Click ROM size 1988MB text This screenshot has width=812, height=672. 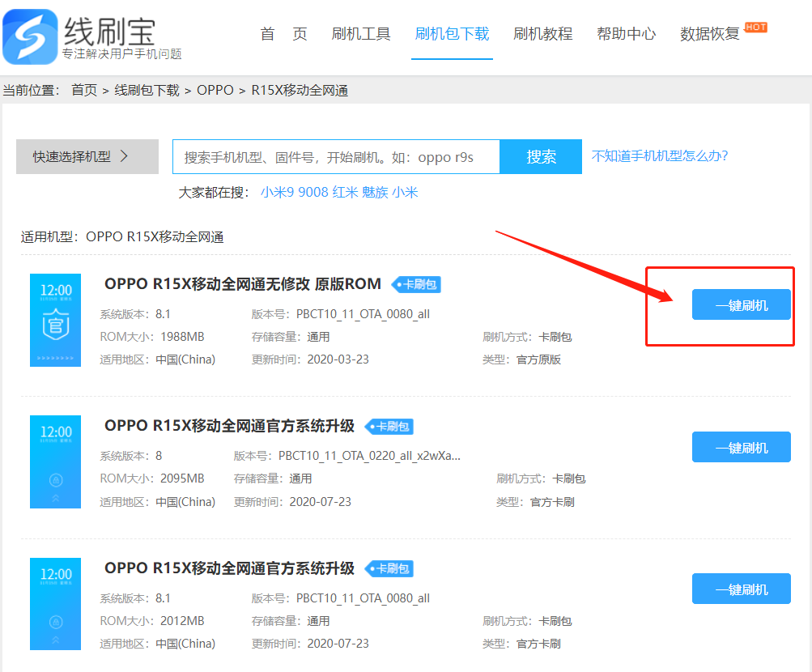[182, 337]
